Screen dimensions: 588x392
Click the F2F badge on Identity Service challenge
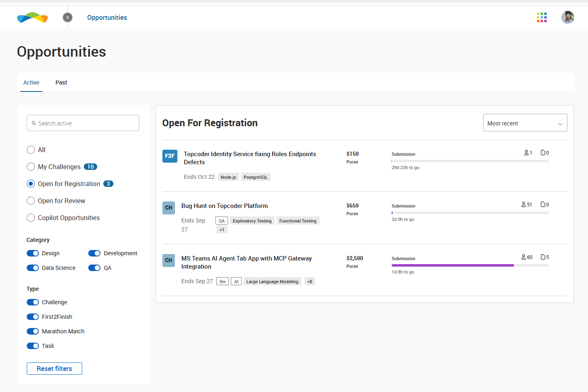[170, 156]
